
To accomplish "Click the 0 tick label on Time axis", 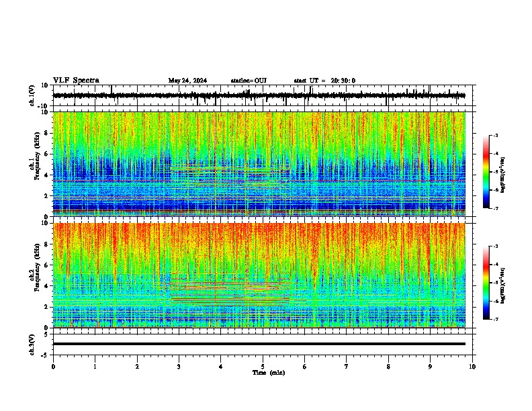I will coord(53,367).
